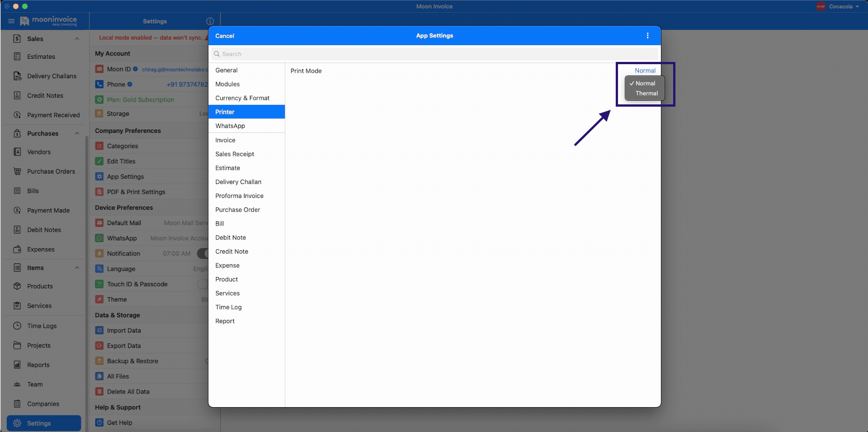Select the Purchase Orders sidebar icon
This screenshot has width=868, height=432.
(x=17, y=171)
